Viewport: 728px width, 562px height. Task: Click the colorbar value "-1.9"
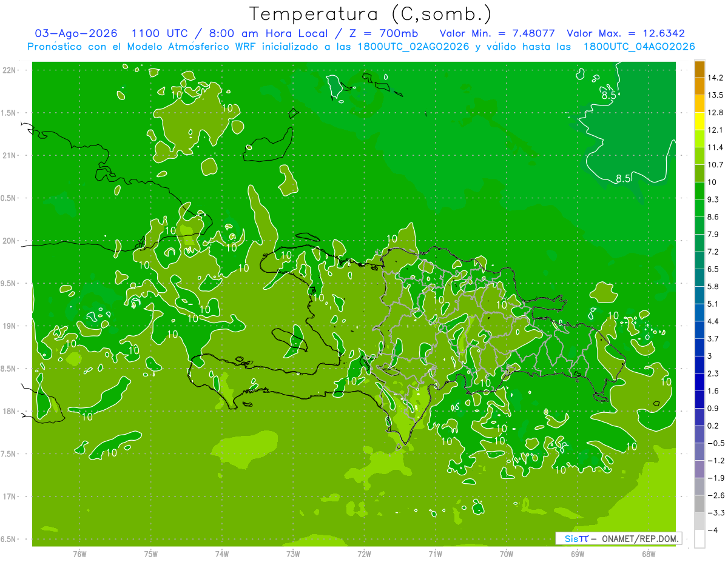pyautogui.click(x=715, y=478)
